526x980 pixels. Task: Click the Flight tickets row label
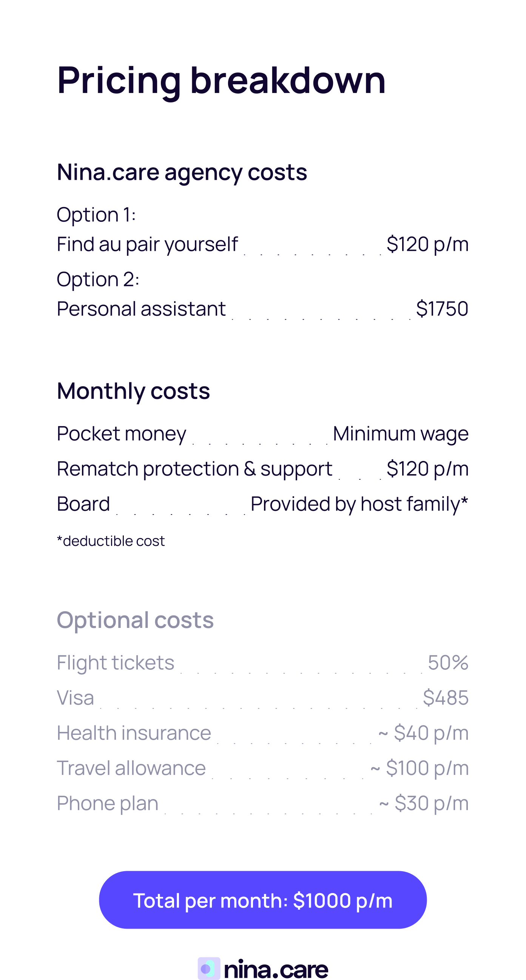pyautogui.click(x=115, y=663)
